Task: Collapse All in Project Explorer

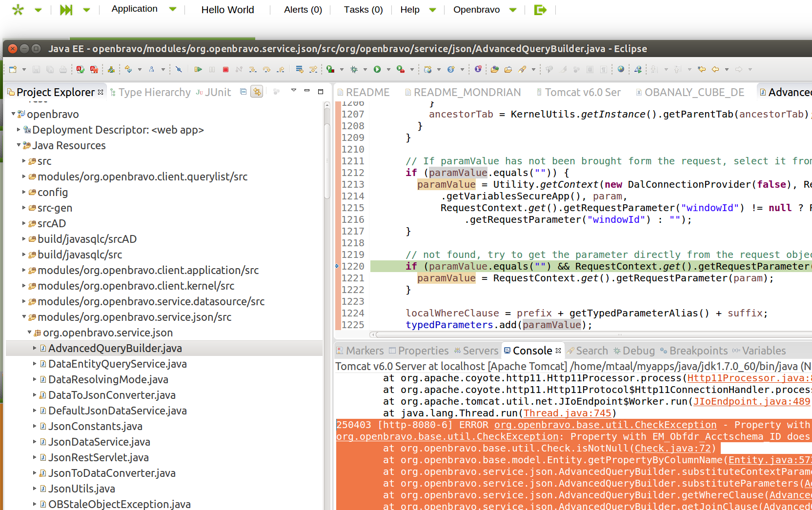Action: [x=243, y=92]
